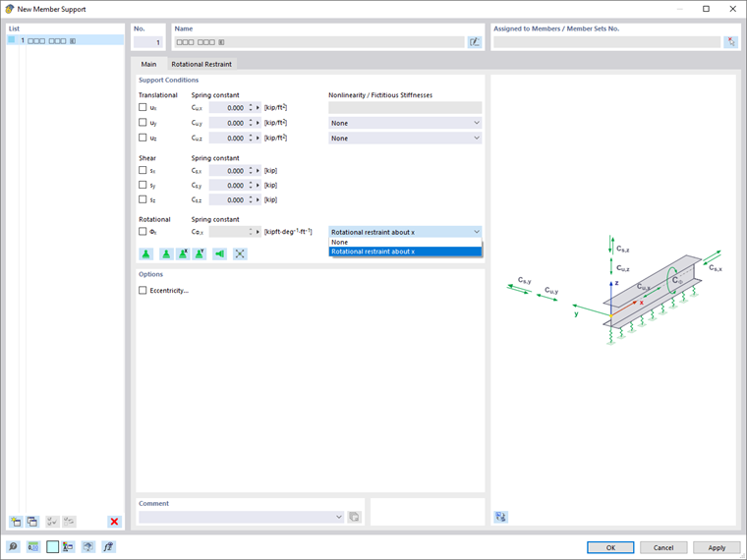
Task: Expand Cu,y spring constant arrow menu
Action: click(259, 123)
